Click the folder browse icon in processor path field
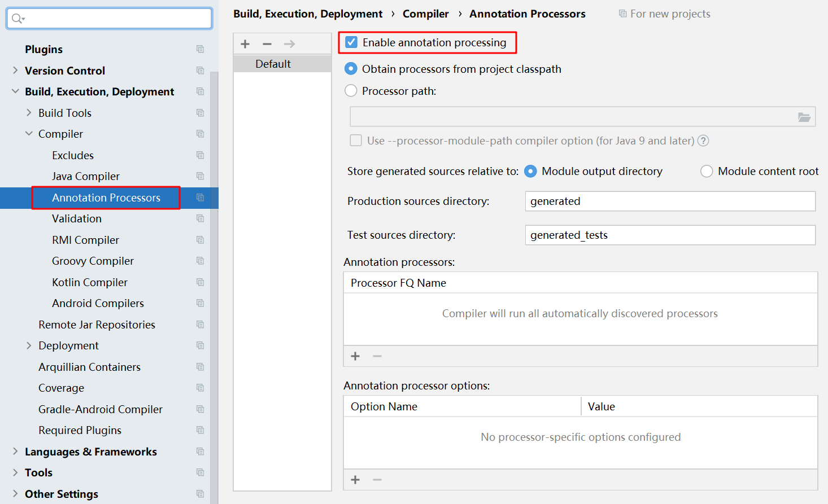 point(804,117)
